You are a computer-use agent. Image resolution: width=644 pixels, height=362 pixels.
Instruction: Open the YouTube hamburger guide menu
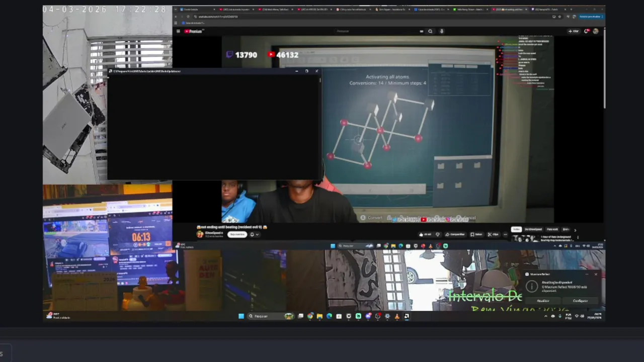click(178, 31)
